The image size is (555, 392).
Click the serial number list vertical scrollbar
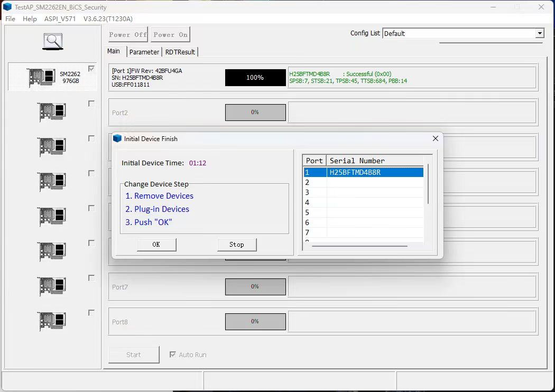[x=428, y=184]
